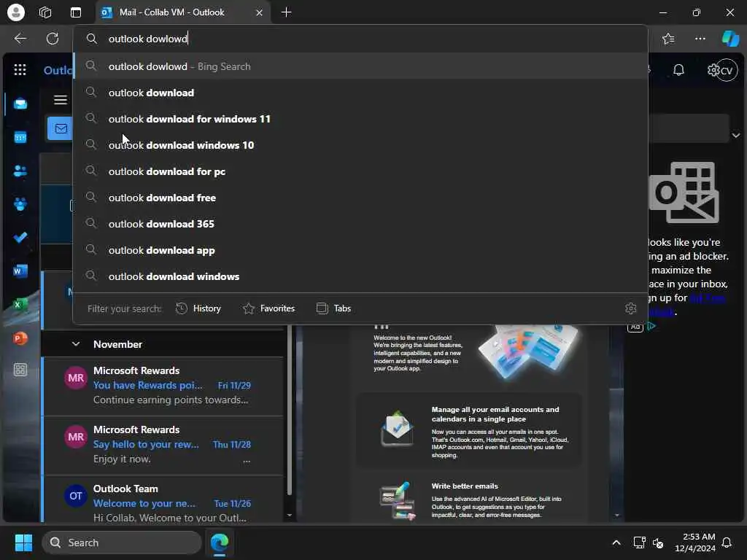The height and width of the screenshot is (560, 747).
Task: Filter search by Tabs
Action: pyautogui.click(x=333, y=308)
